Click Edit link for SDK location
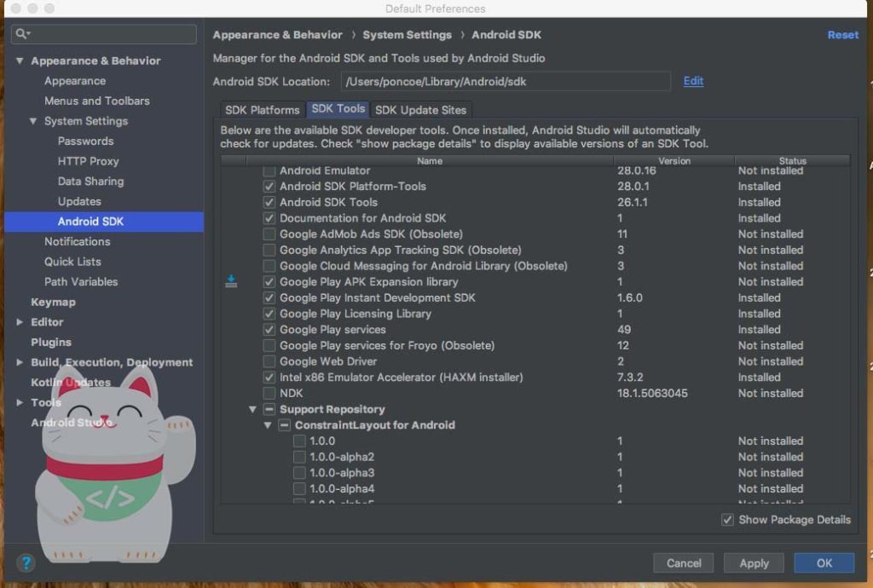 tap(693, 81)
